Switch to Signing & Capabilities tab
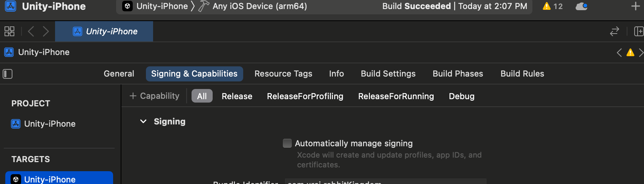This screenshot has width=644, height=184. [194, 74]
